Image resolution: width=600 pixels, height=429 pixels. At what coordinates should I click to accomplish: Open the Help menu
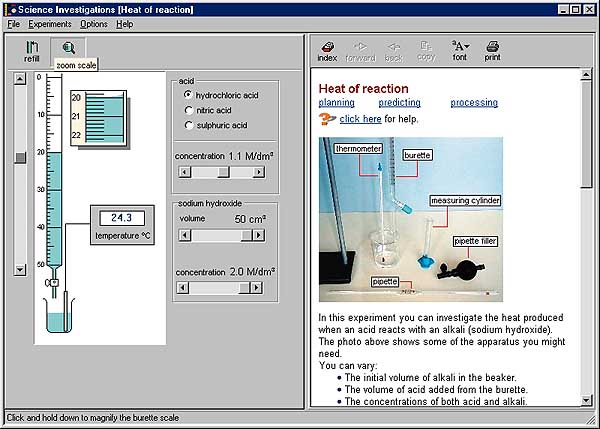coord(125,24)
